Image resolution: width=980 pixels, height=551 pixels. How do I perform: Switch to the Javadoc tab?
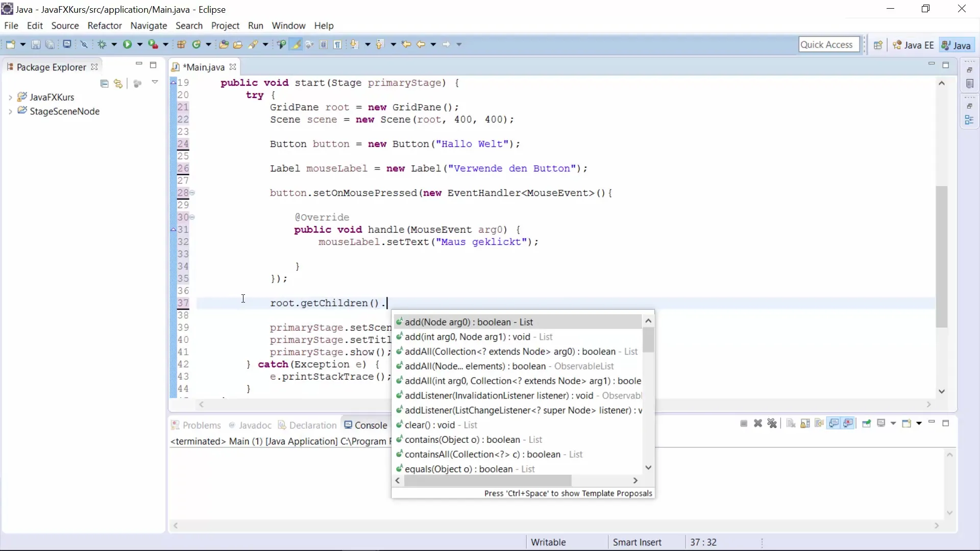tap(250, 425)
